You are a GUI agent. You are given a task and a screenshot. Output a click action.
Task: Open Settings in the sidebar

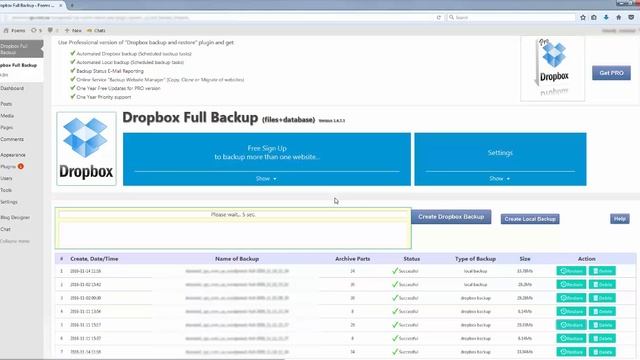(9, 202)
